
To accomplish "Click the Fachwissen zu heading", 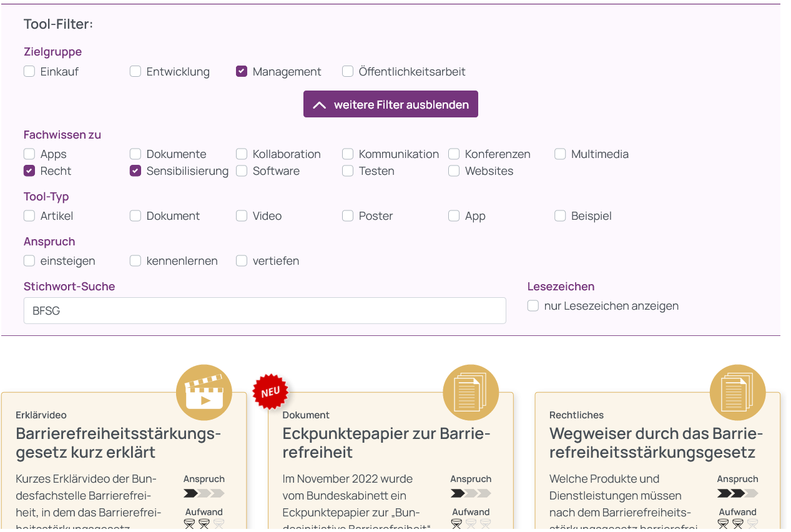I will pyautogui.click(x=62, y=134).
